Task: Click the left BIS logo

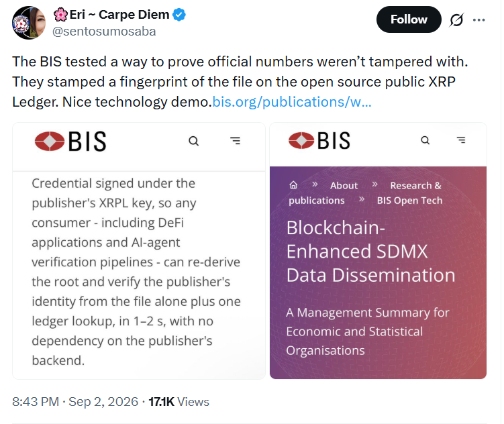Action: pos(70,141)
